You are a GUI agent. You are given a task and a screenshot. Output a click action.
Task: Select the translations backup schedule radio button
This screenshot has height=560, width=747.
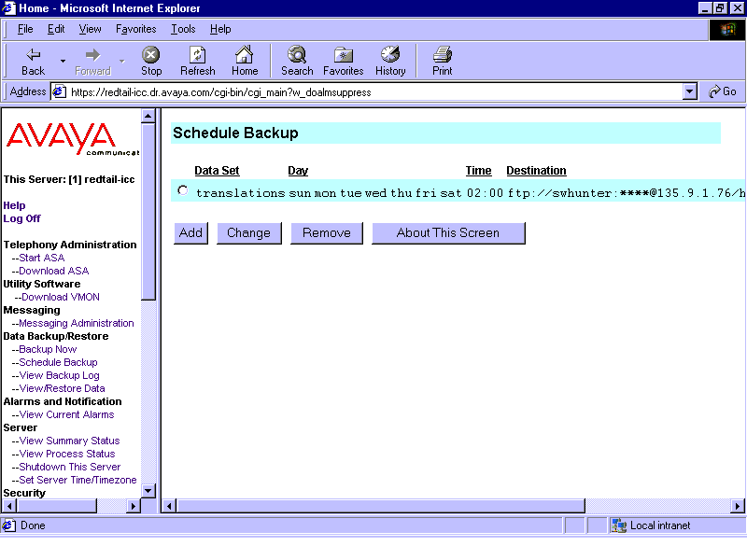(182, 190)
